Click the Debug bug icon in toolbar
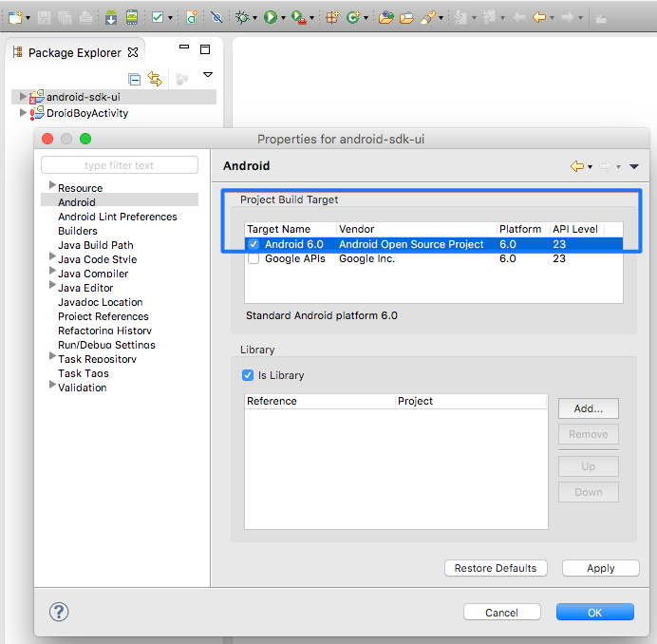657x644 pixels. 243,17
